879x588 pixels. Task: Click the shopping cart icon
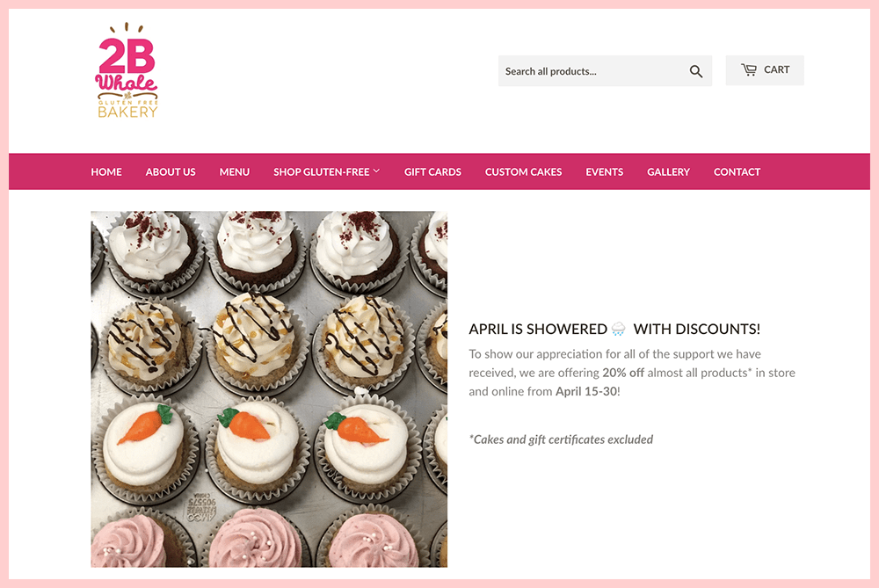[x=748, y=69]
